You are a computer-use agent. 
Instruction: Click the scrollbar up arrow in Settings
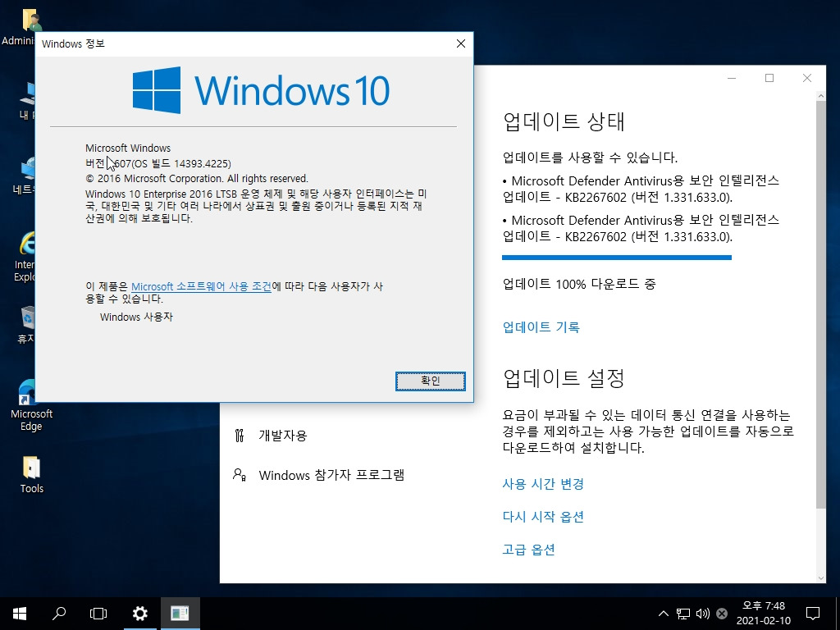click(x=820, y=96)
